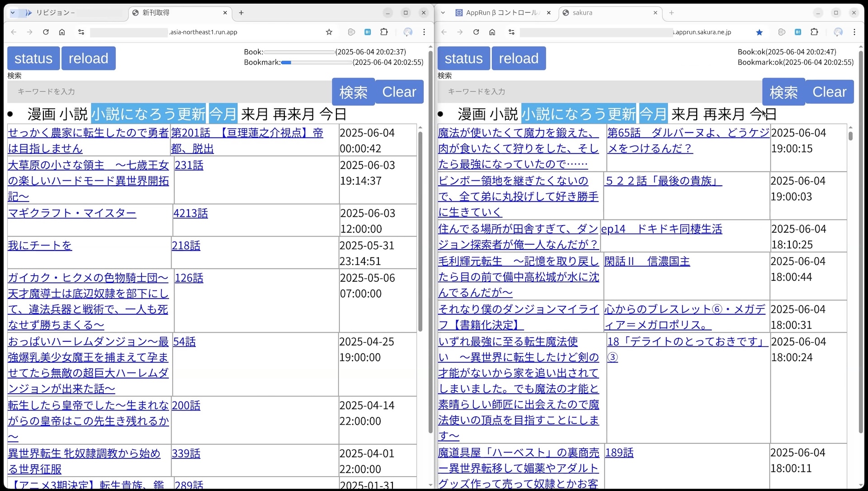Open マギクラフト・マイスター link
The width and height of the screenshot is (868, 491).
72,213
